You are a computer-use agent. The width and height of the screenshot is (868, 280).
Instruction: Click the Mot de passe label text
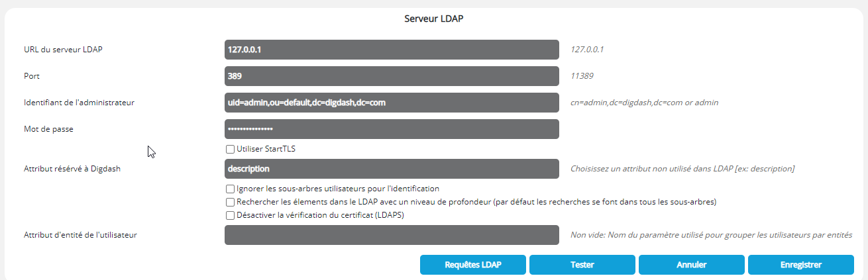pos(48,129)
